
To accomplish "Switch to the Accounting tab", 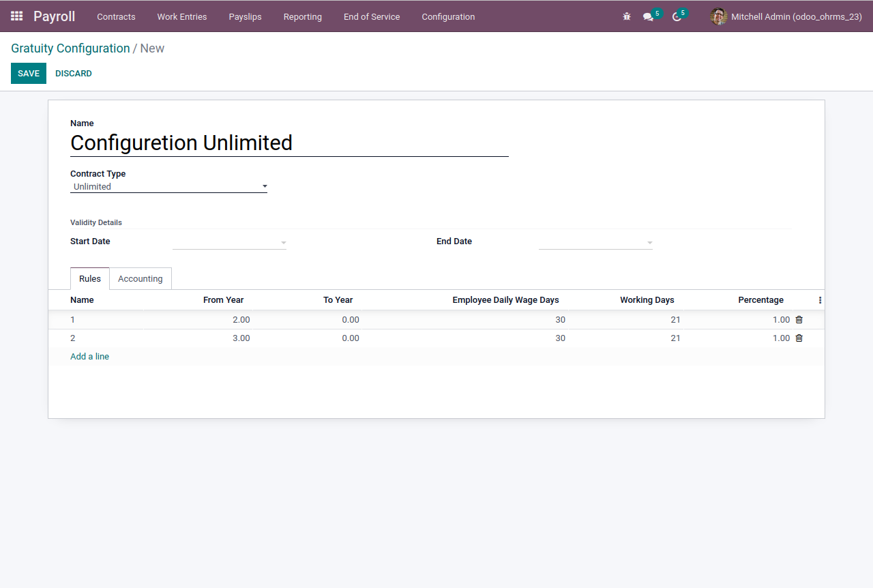I will pyautogui.click(x=140, y=278).
